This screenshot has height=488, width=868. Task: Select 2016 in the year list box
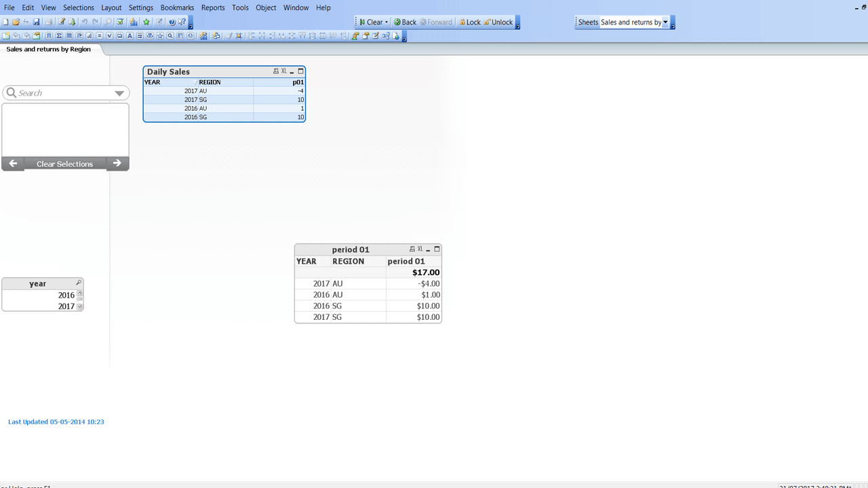tap(39, 296)
